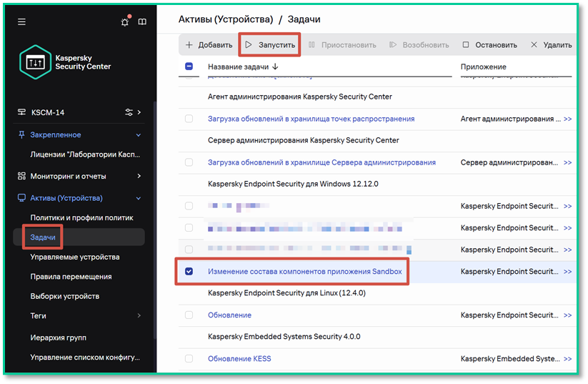Open Политики и профили политик
Image resolution: width=588 pixels, height=384 pixels.
click(x=81, y=217)
